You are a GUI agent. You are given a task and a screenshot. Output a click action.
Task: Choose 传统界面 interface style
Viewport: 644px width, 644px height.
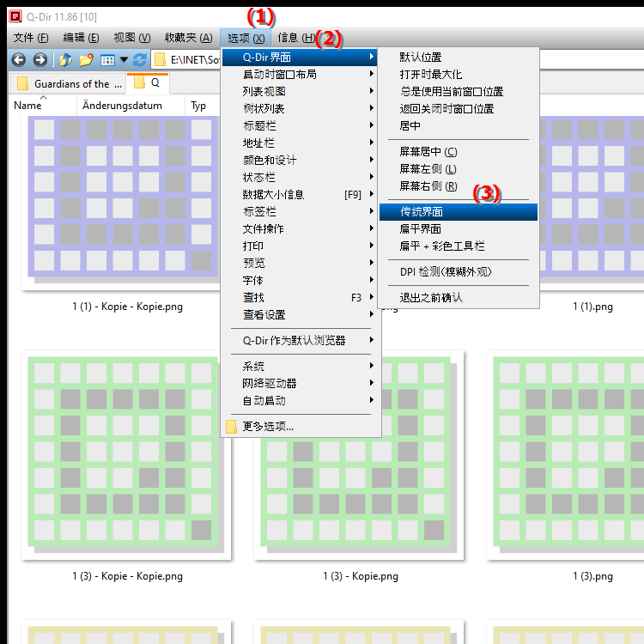[x=459, y=212]
